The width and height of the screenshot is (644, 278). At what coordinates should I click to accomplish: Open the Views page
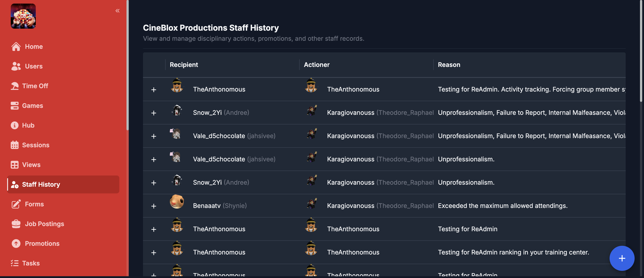tap(31, 165)
